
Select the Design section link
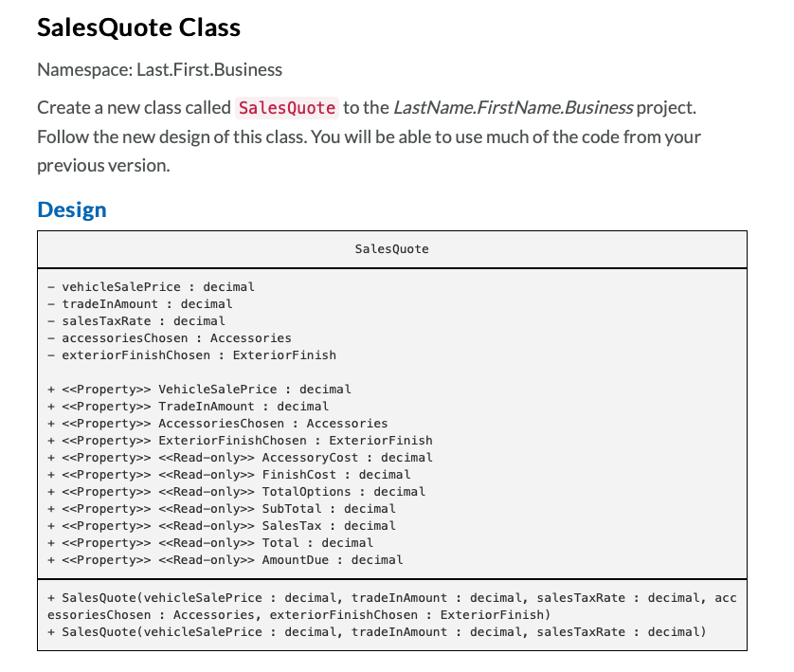(x=70, y=209)
